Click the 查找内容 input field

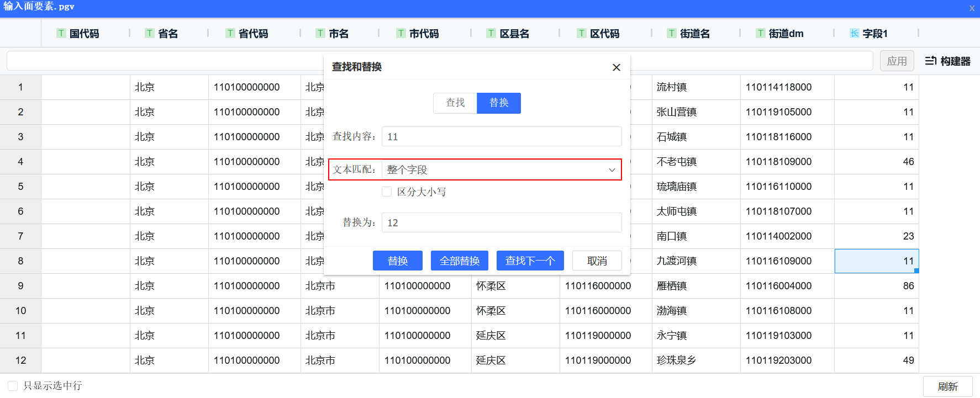[x=501, y=137]
